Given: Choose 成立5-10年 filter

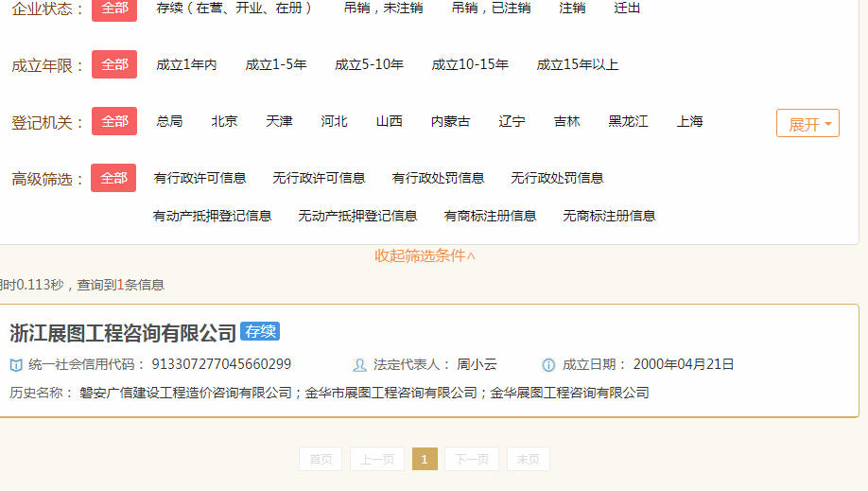Looking at the screenshot, I should 370,65.
